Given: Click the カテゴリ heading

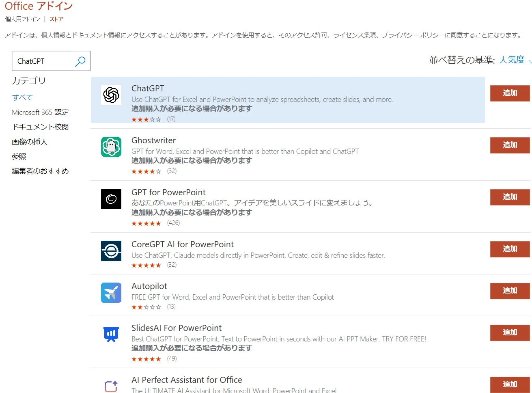Looking at the screenshot, I should pyautogui.click(x=29, y=81).
